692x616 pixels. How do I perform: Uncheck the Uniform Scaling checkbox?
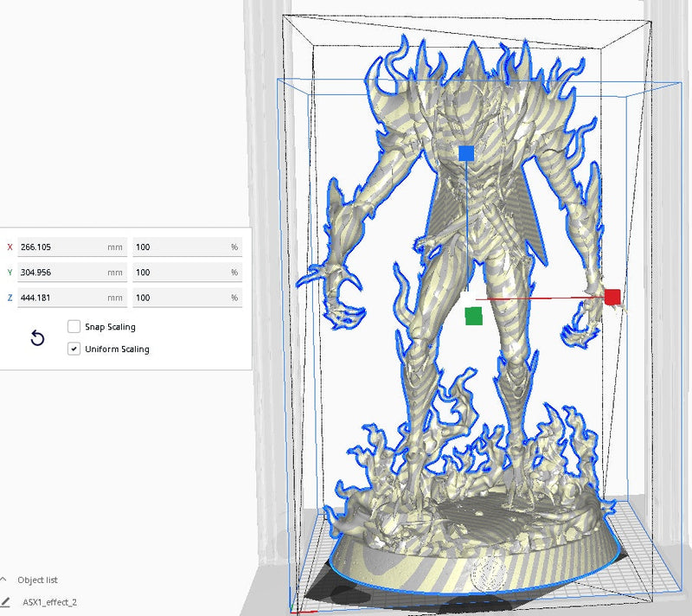pos(74,349)
